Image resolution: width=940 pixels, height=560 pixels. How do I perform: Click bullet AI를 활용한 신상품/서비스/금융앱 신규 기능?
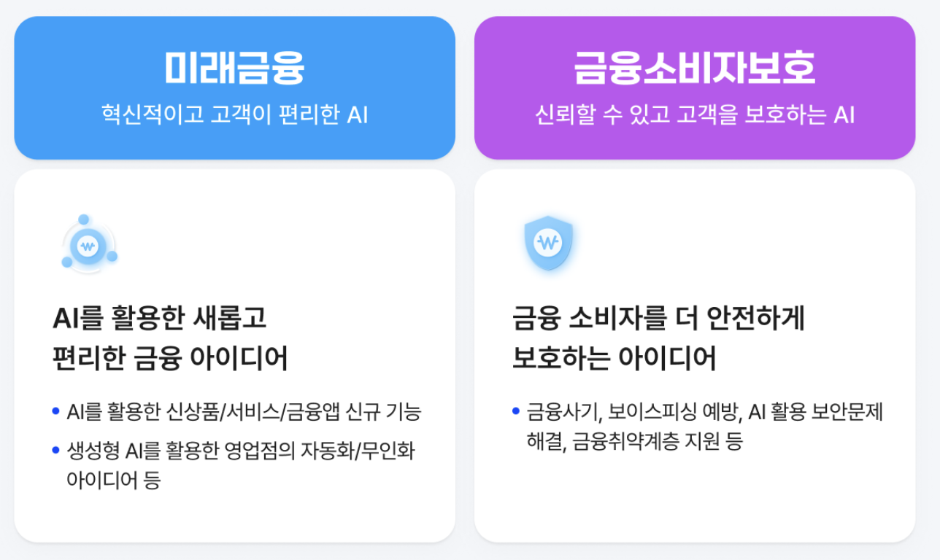[244, 413]
